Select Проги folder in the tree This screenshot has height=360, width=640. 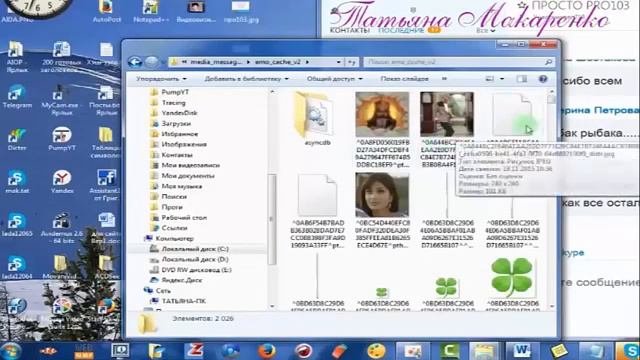click(x=172, y=207)
